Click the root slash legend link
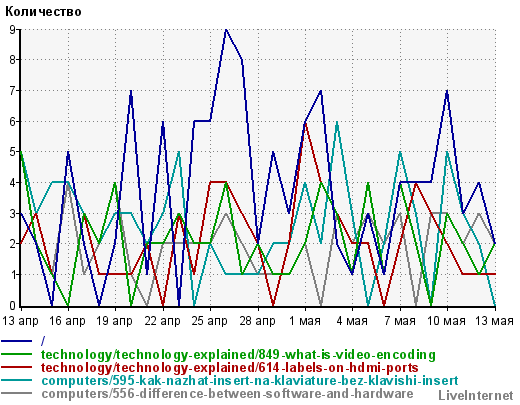Image resolution: width=520 pixels, height=405 pixels. [43, 341]
